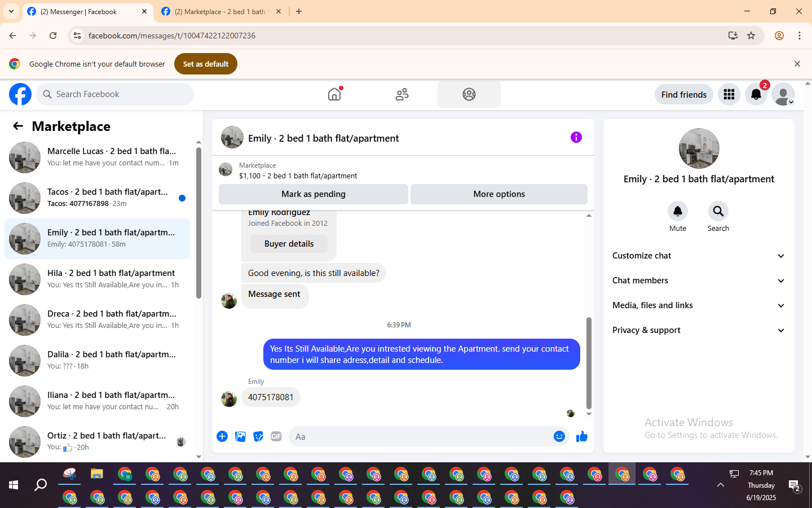The height and width of the screenshot is (508, 812).
Task: Switch to the Marketplace 2 bed 1 bath tab
Action: [x=221, y=11]
